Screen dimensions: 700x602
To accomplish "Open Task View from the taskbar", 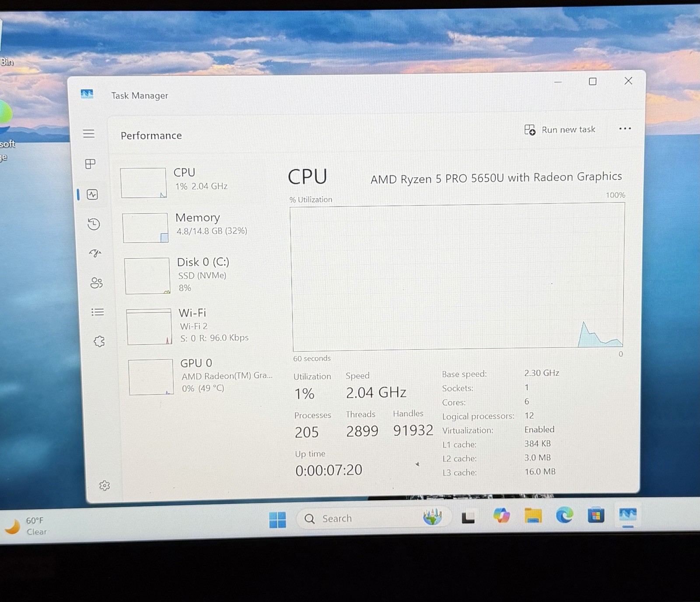I will point(468,518).
